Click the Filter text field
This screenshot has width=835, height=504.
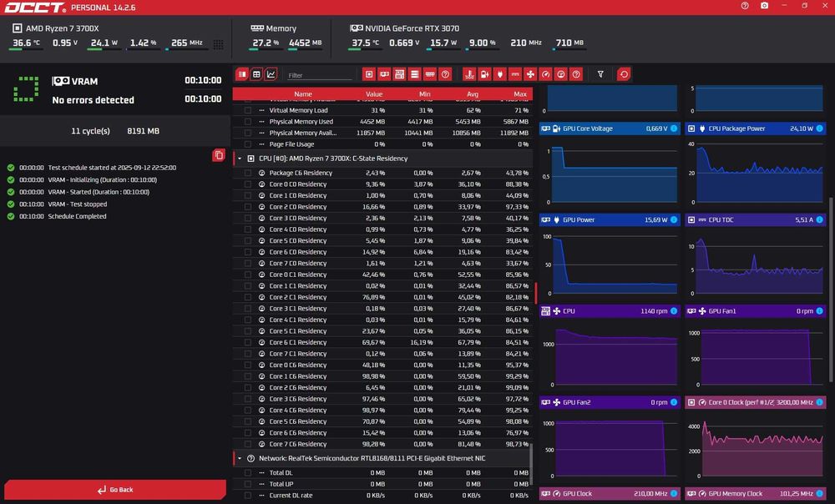pyautogui.click(x=320, y=76)
